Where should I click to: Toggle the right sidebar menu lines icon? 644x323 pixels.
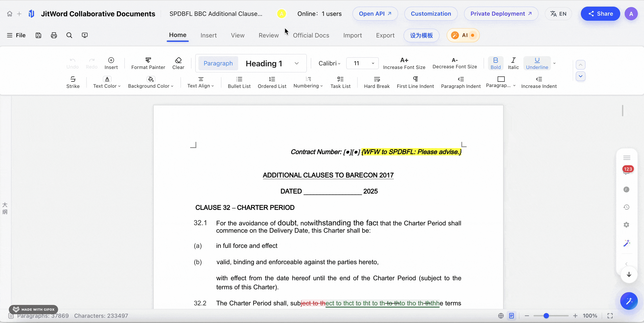pyautogui.click(x=626, y=158)
